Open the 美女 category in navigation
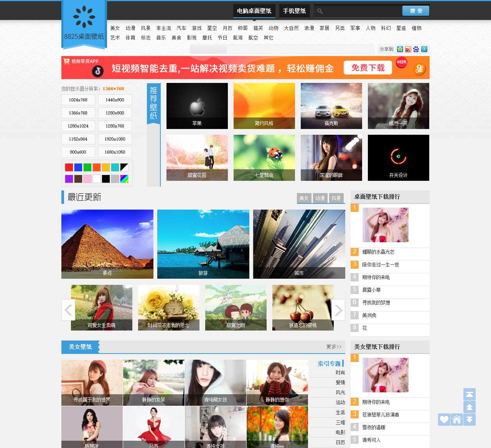The image size is (491, 448). click(115, 28)
